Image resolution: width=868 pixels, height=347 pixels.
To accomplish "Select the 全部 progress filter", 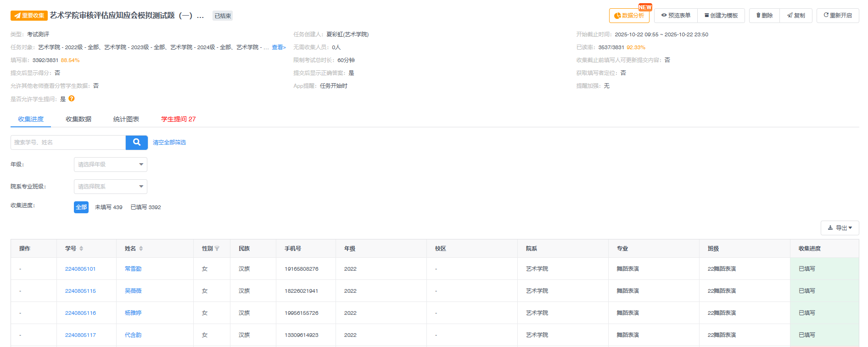I will [x=81, y=207].
